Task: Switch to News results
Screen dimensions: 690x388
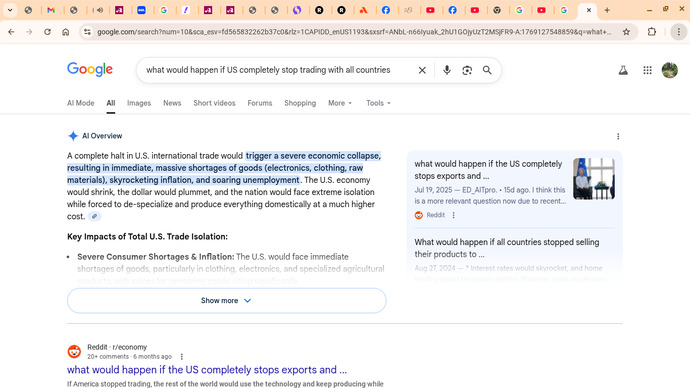Action: click(x=172, y=103)
